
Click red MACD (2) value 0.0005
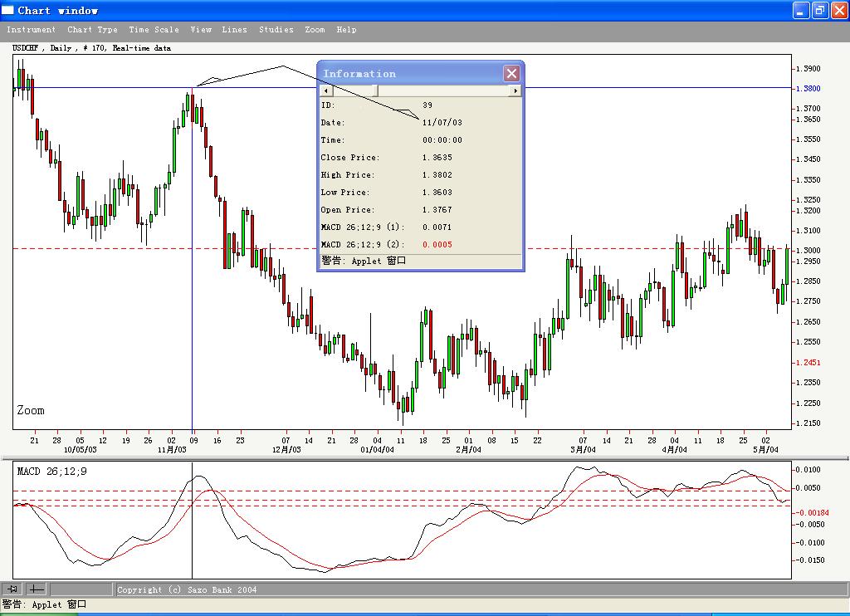437,245
